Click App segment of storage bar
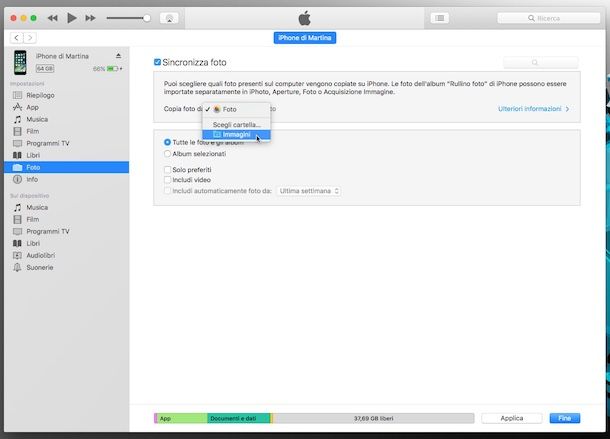This screenshot has height=439, width=610. [x=182, y=418]
